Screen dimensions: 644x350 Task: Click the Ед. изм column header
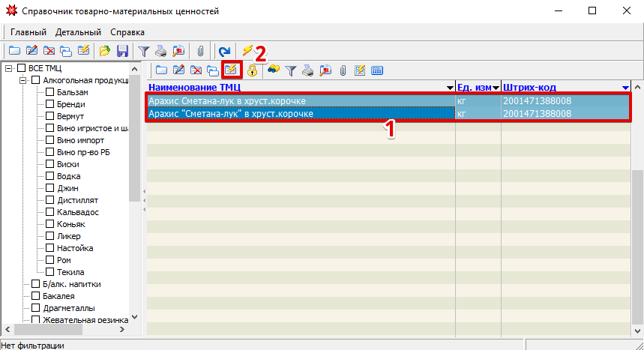[474, 88]
